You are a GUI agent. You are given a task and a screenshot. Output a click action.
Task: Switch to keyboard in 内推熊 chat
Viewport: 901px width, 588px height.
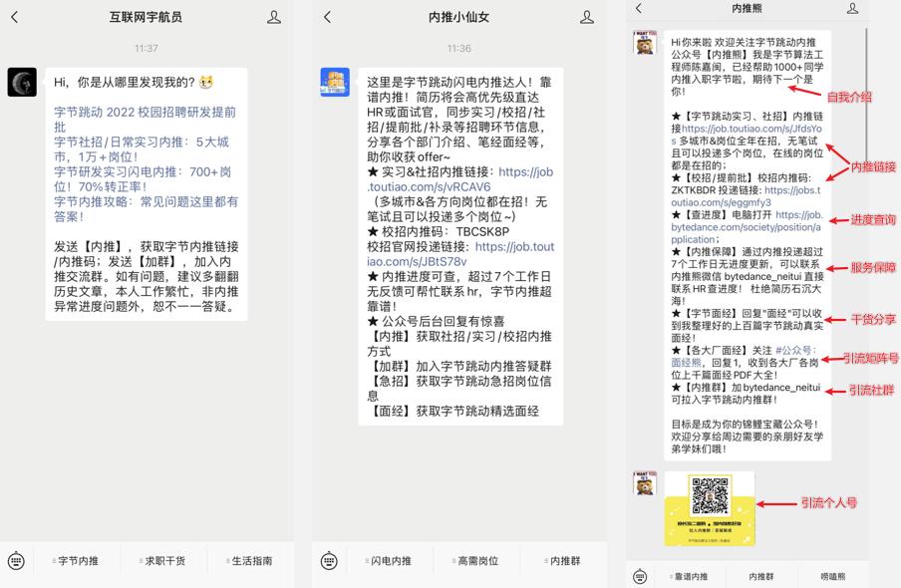640,576
